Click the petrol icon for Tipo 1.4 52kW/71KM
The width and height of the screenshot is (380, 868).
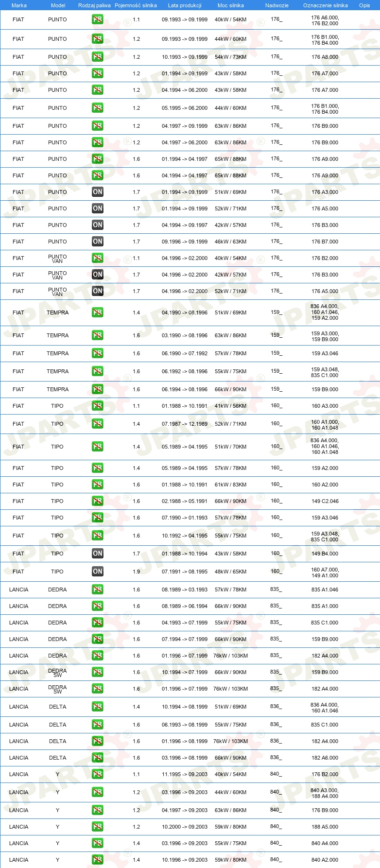click(x=98, y=424)
